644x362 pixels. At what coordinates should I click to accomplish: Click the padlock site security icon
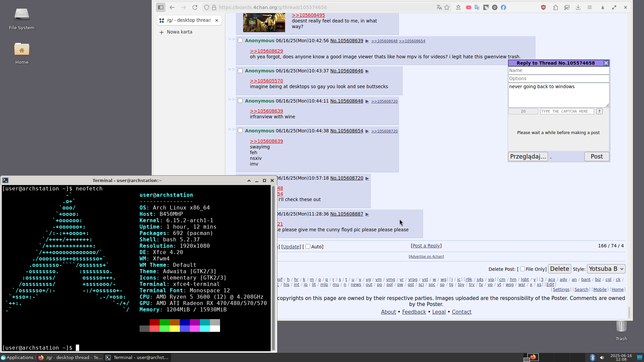pos(214,7)
